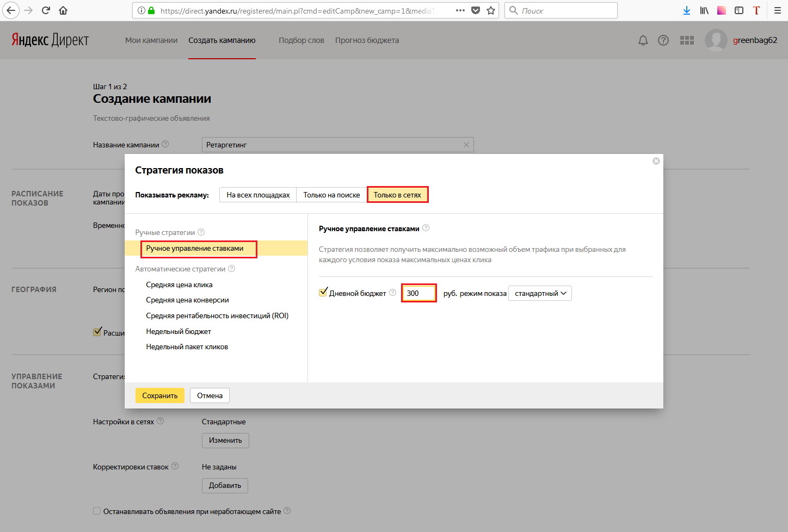
Task: Open hint next to Ручное управление ставками heading
Action: pyautogui.click(x=426, y=228)
